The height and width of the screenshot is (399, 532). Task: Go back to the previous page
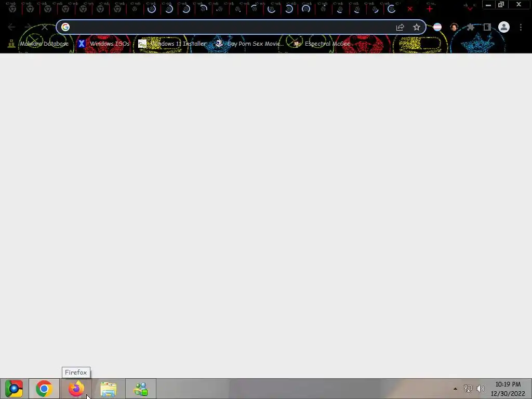(11, 27)
